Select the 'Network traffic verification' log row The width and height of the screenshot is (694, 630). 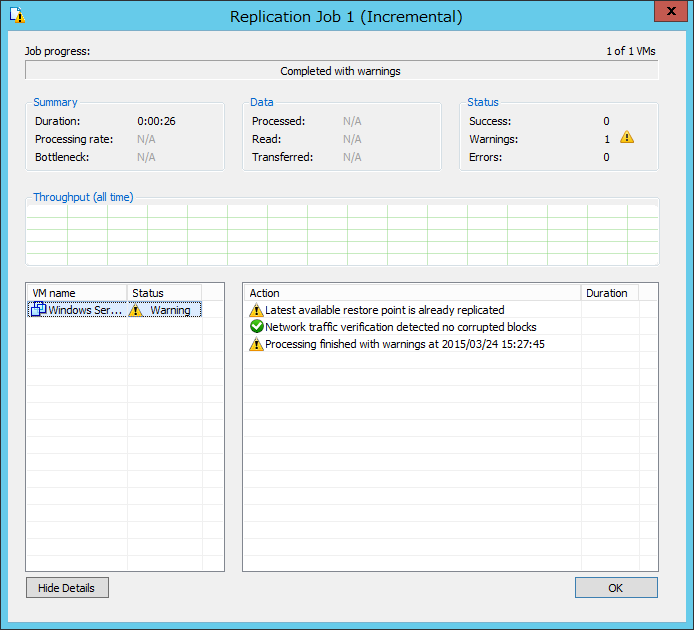pos(450,327)
